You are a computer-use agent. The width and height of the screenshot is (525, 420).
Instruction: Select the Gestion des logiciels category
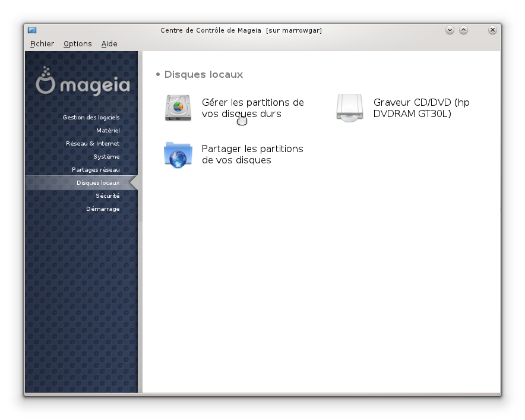click(91, 118)
